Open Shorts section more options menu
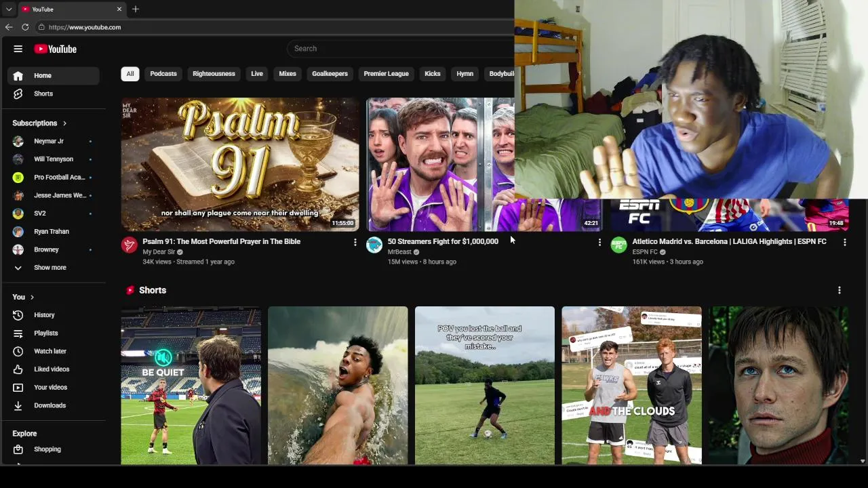The height and width of the screenshot is (488, 868). [840, 290]
